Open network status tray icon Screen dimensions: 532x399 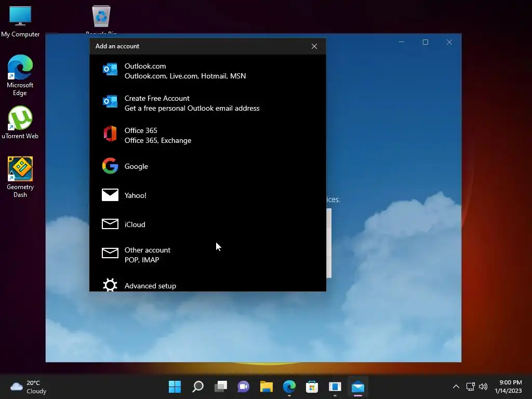470,387
